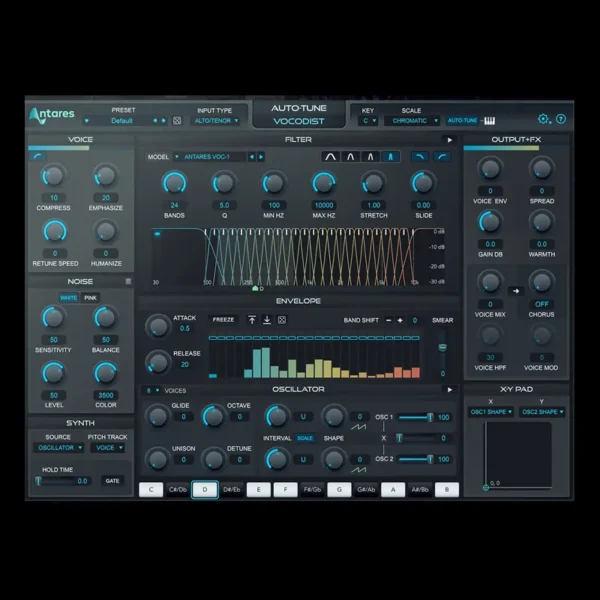
Task: Open the Preset dropdown showing Default
Action: tap(122, 121)
